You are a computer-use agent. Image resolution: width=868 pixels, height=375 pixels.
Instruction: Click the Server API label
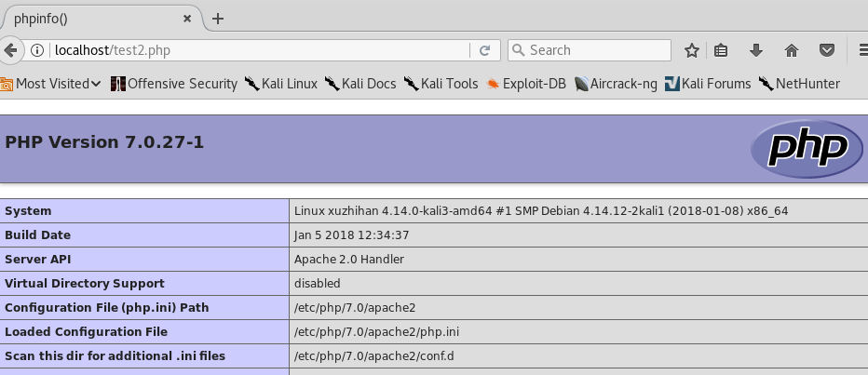pos(37,259)
